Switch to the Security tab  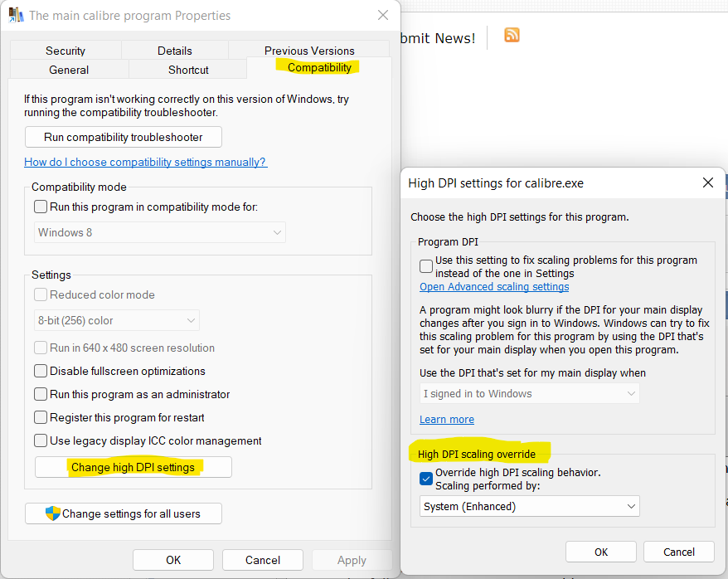coord(66,51)
